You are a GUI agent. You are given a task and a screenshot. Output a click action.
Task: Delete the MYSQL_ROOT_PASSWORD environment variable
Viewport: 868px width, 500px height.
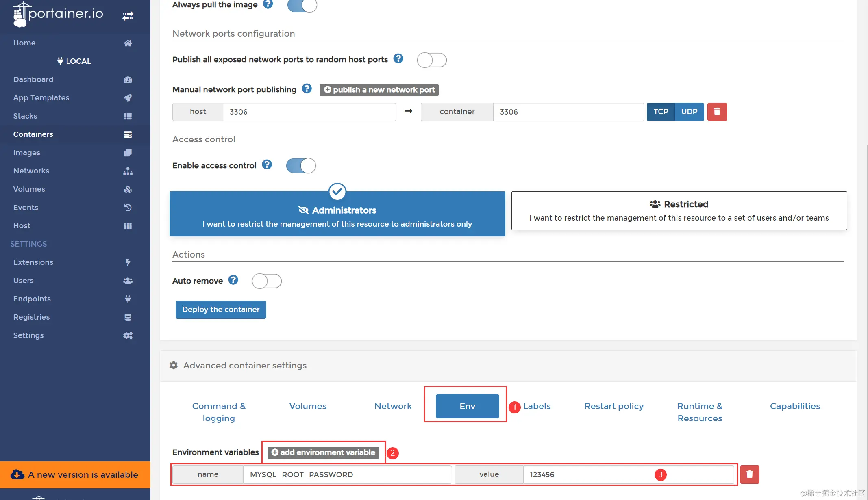749,474
